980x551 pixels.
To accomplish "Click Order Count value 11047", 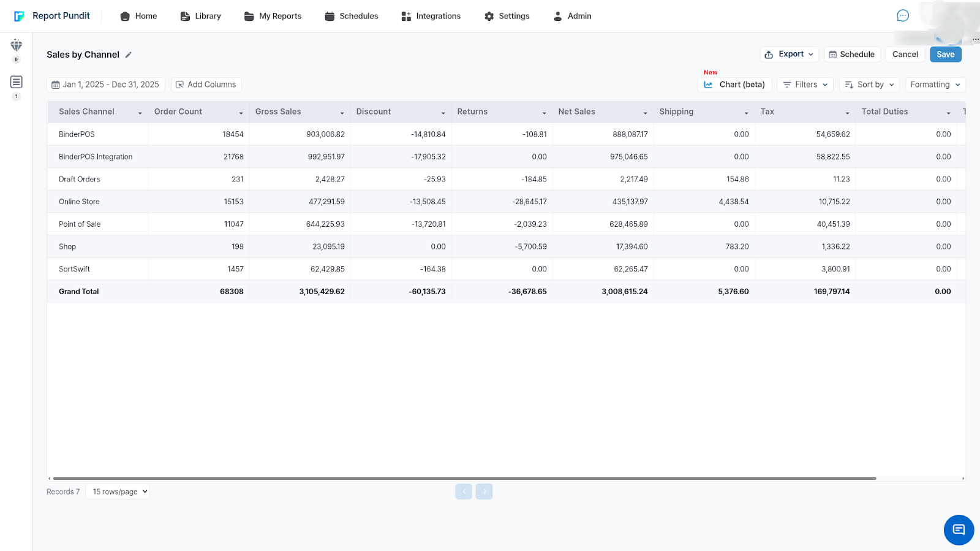I will point(233,224).
